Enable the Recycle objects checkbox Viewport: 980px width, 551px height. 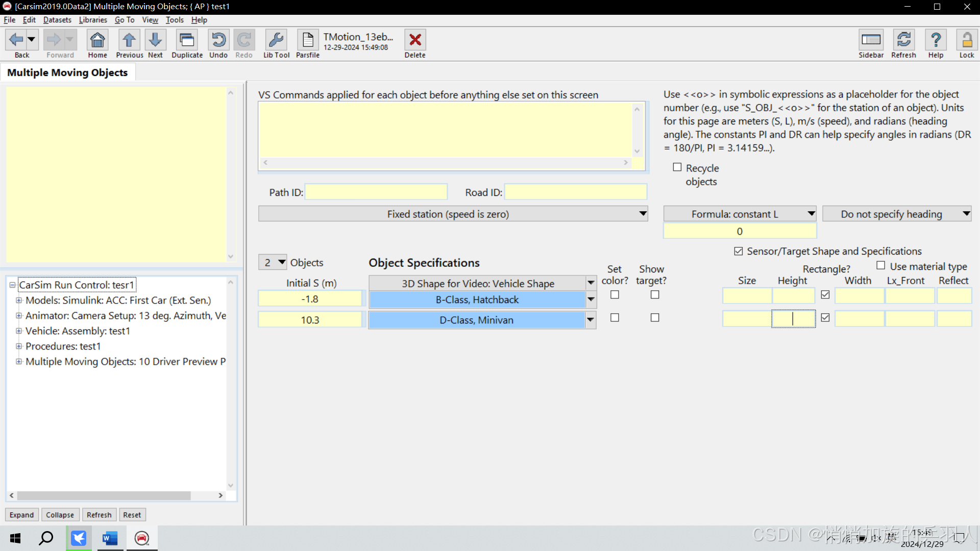[x=677, y=167]
